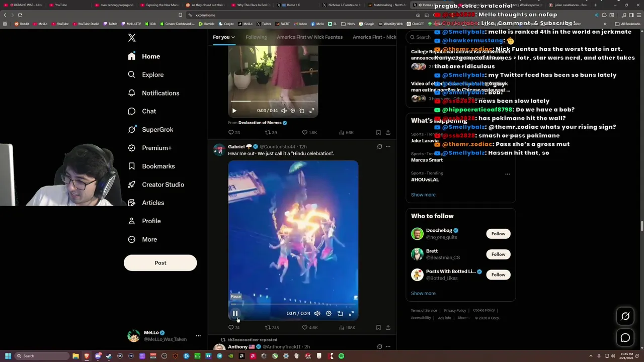644x362 pixels.
Task: Follow Doochebag
Action: (498, 233)
